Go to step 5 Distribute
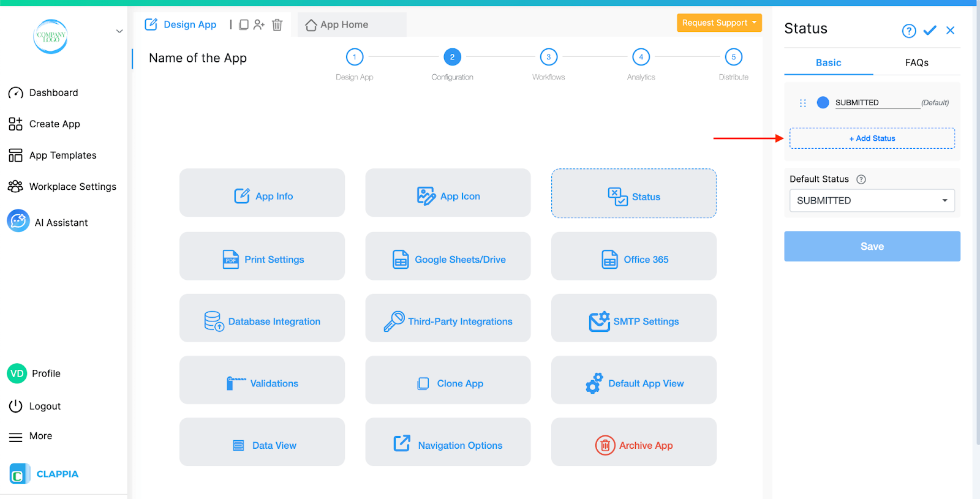The width and height of the screenshot is (980, 499). tap(734, 57)
